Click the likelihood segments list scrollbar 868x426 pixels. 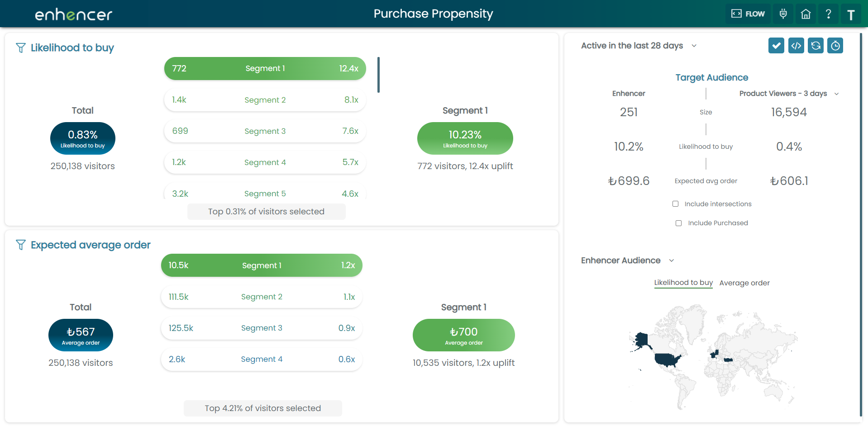pos(378,75)
